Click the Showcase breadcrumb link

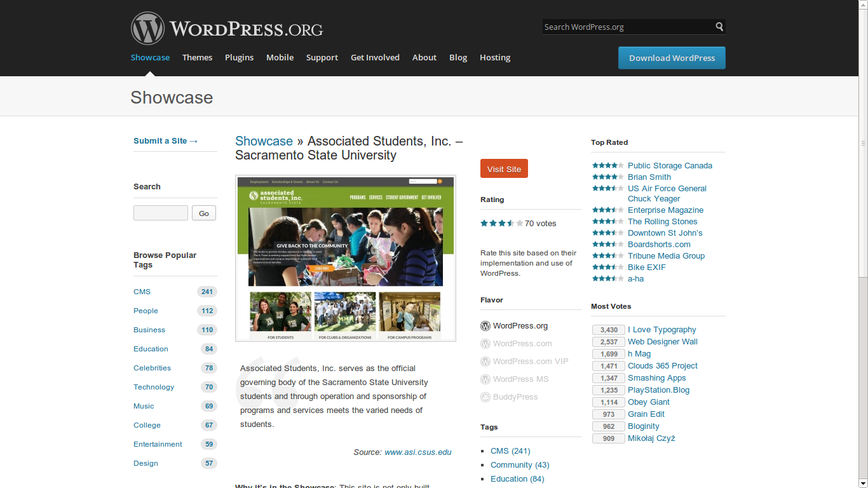coord(264,141)
